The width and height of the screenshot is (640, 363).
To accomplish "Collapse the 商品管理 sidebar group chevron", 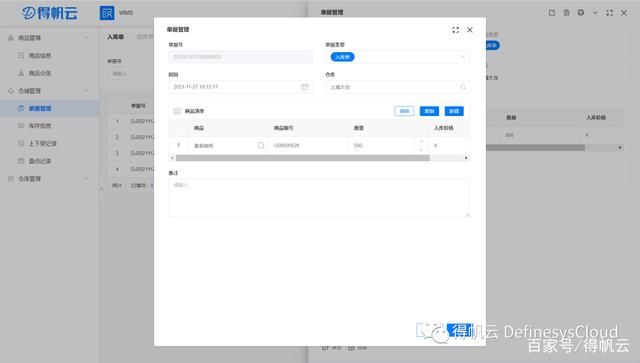I will point(86,38).
